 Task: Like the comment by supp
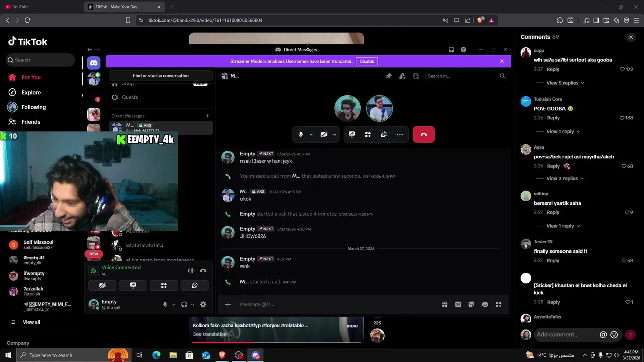pos(622,69)
